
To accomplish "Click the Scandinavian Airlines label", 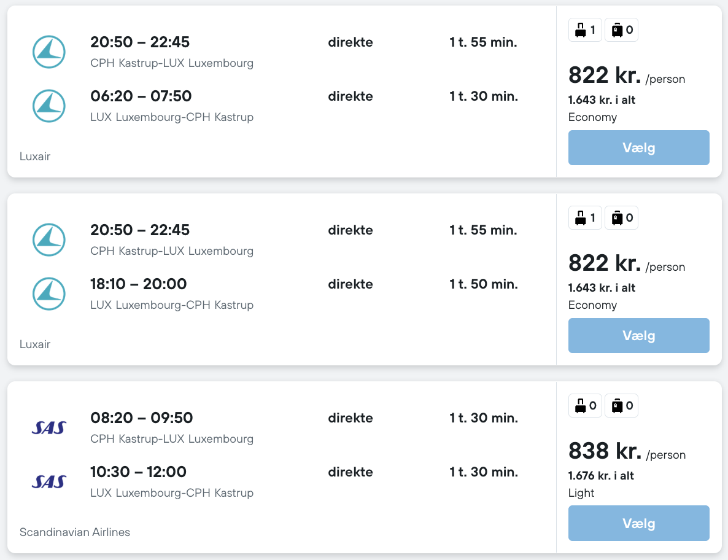I will (75, 532).
